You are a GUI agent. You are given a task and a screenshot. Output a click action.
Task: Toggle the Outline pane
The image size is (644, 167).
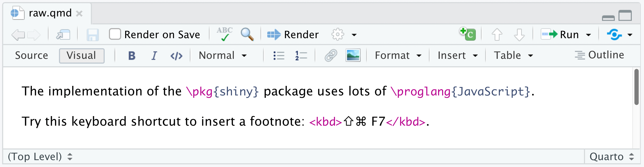[x=599, y=55]
